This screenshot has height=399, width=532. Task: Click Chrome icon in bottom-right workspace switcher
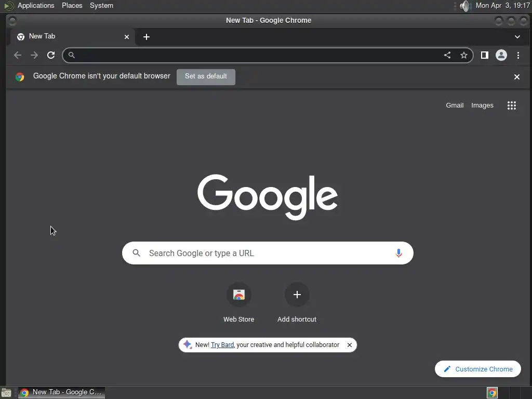[492, 393]
